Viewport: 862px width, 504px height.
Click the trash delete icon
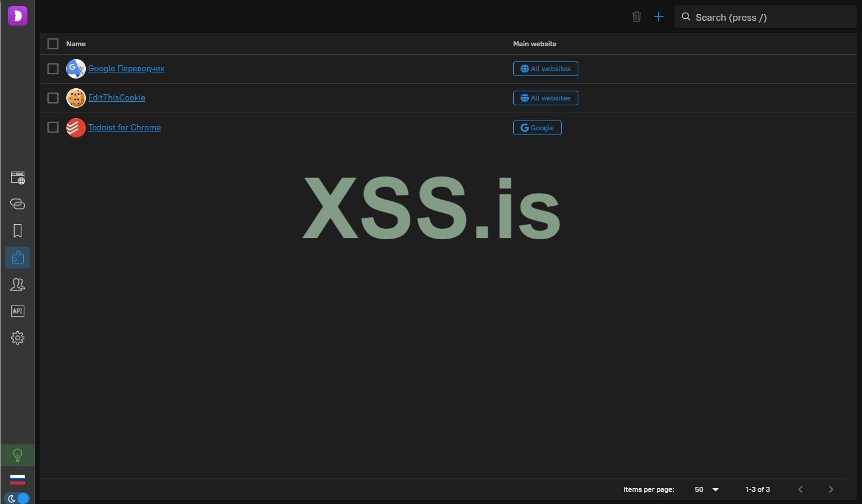point(637,16)
